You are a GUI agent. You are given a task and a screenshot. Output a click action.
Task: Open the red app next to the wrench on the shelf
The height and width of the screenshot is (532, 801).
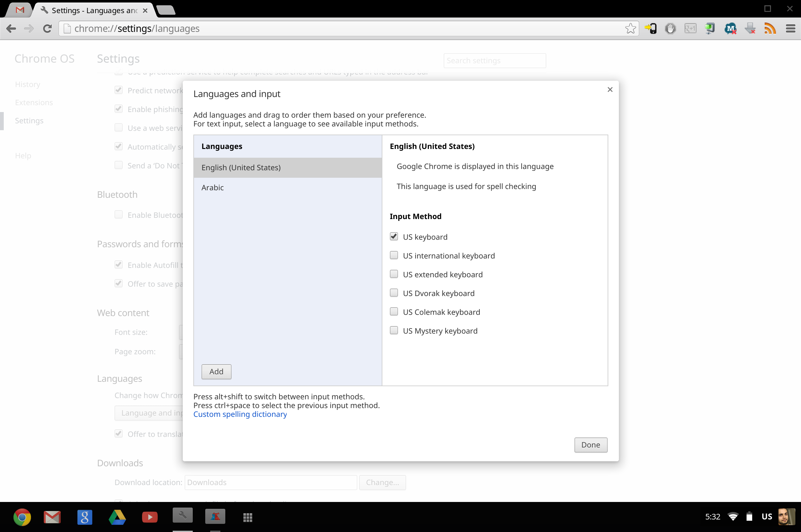click(x=215, y=516)
